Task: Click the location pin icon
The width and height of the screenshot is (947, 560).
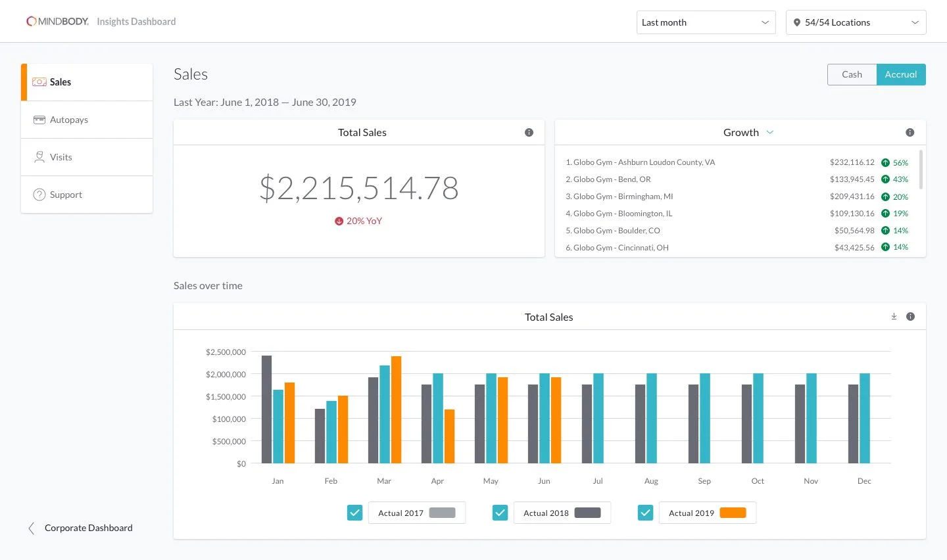Action: 797,22
